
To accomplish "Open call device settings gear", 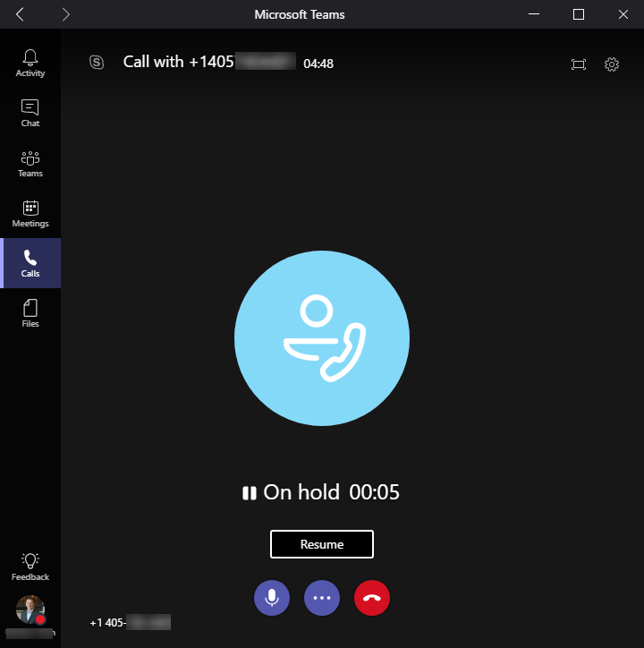I will point(612,64).
